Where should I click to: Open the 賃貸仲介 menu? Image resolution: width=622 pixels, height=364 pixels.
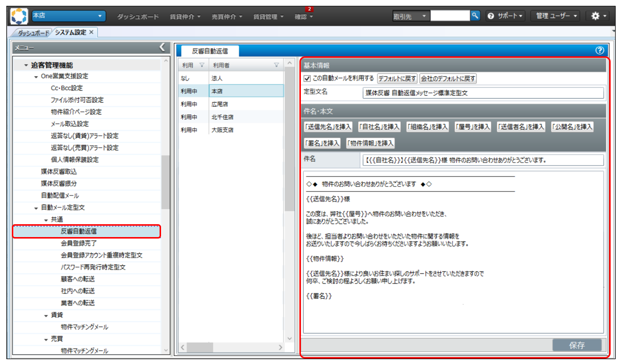pyautogui.click(x=185, y=16)
